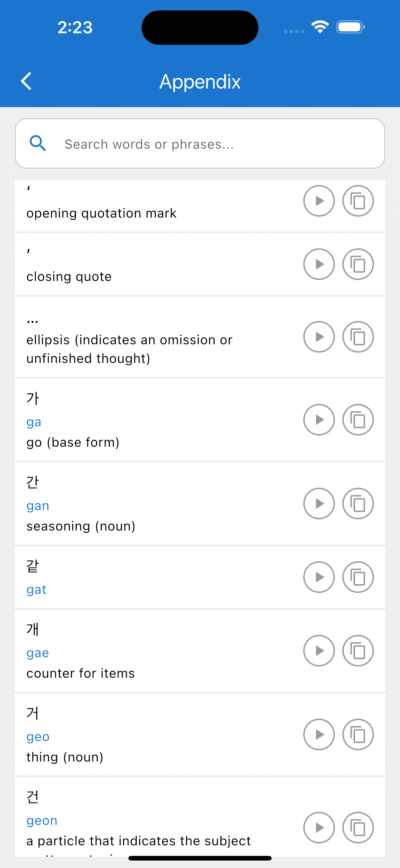Copy the opening quotation mark entry
Viewport: 400px width, 868px height.
(358, 201)
